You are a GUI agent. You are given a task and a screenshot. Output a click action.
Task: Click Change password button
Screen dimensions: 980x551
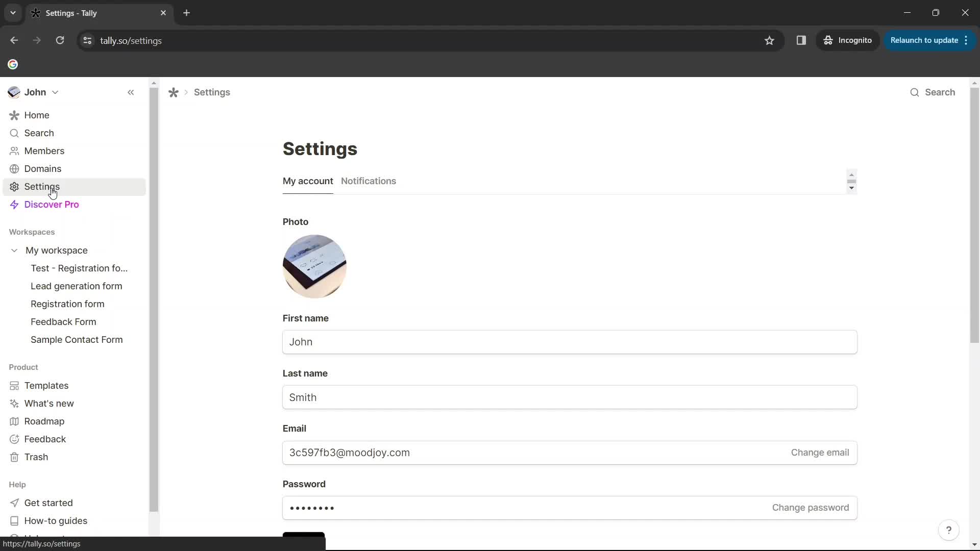(811, 507)
